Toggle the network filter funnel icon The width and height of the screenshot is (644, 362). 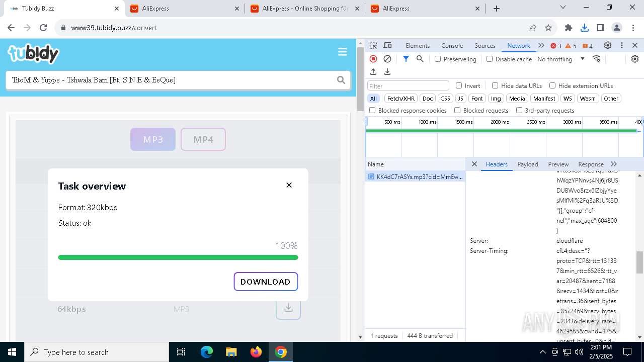coord(406,59)
